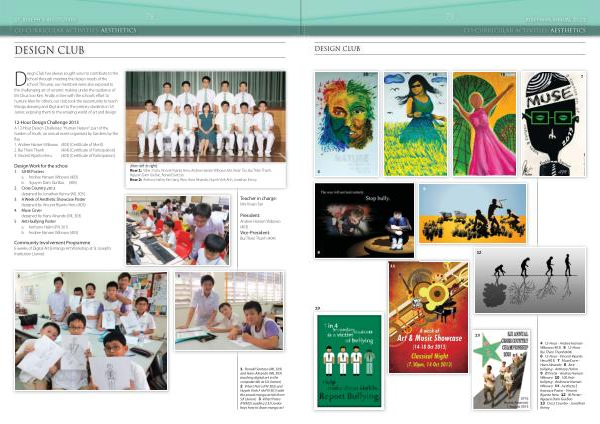The height and width of the screenshot is (424, 600).
Task: Select the Vice-President label
Action: coord(254,232)
